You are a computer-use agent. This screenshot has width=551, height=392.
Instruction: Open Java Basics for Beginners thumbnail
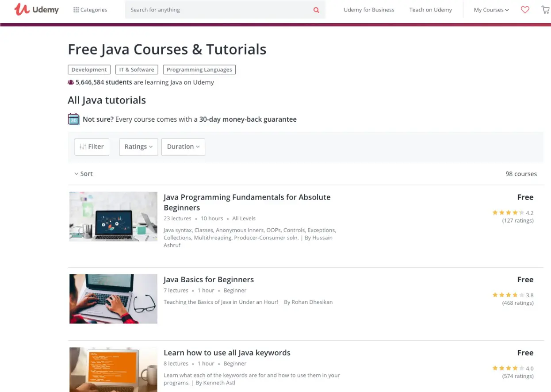[113, 299]
